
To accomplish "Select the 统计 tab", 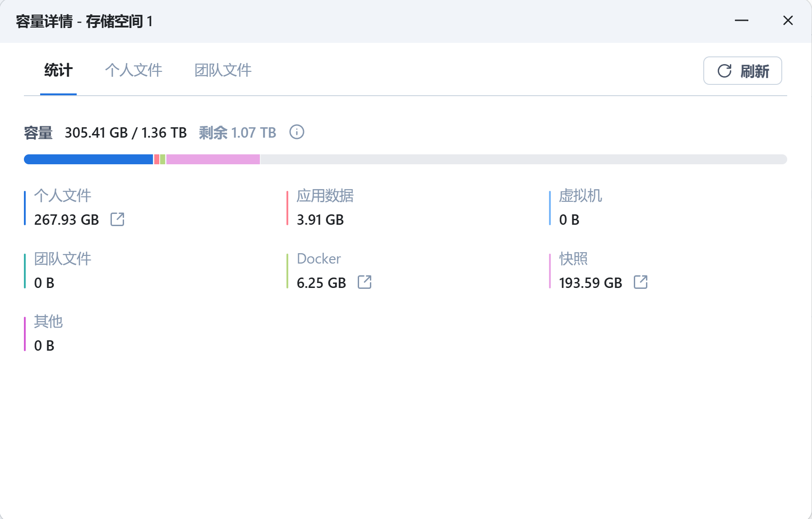I will pyautogui.click(x=58, y=70).
